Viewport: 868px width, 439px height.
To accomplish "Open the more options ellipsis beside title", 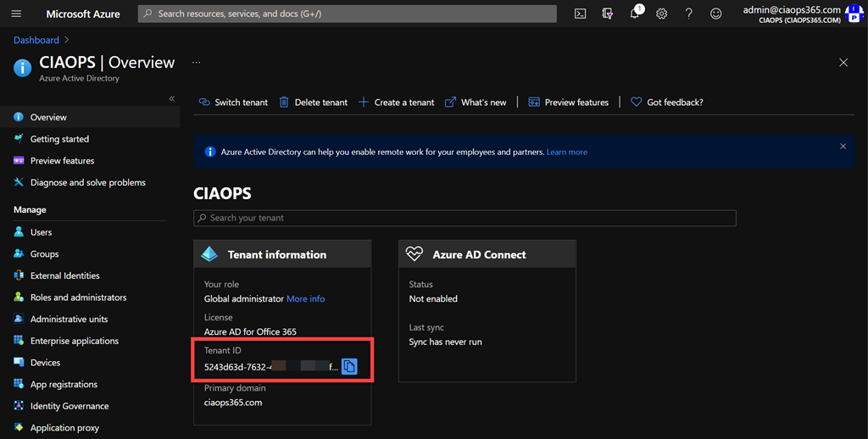I will click(x=196, y=63).
